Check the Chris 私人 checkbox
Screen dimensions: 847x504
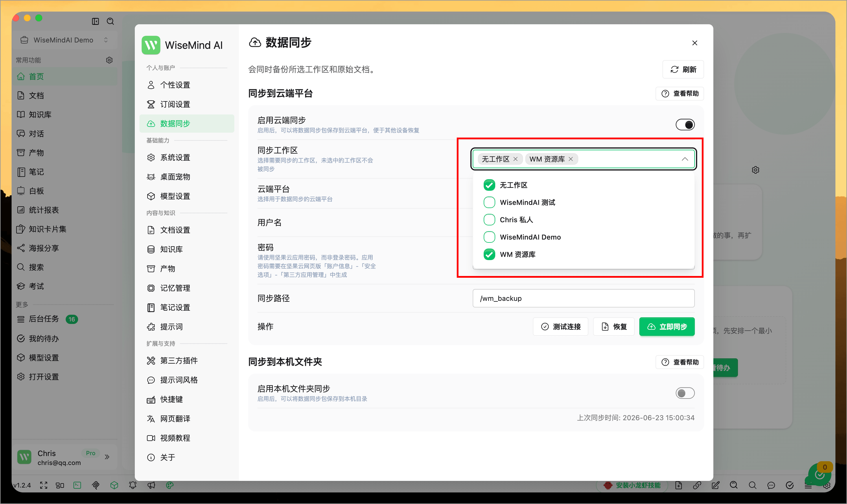point(489,220)
